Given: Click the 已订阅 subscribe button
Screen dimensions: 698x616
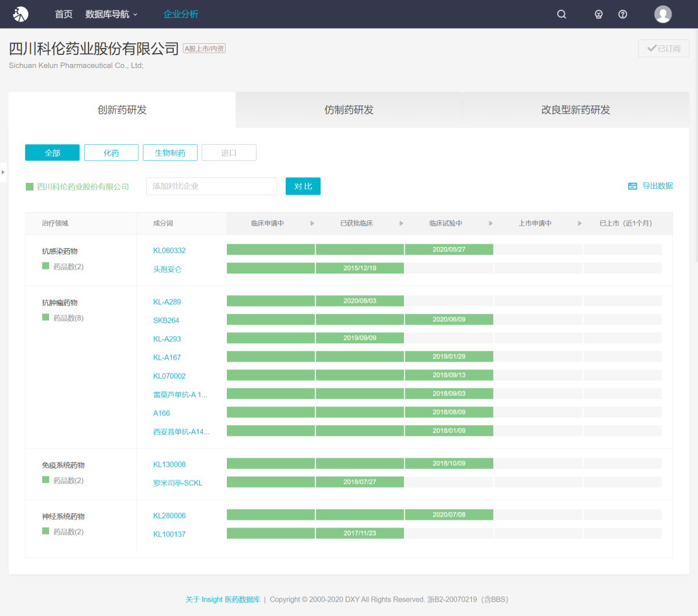Looking at the screenshot, I should 664,48.
